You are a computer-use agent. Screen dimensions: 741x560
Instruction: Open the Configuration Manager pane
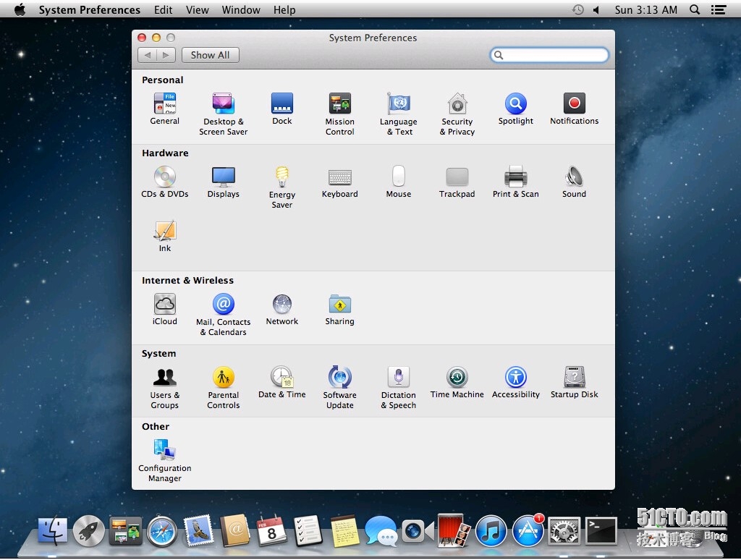coord(164,461)
